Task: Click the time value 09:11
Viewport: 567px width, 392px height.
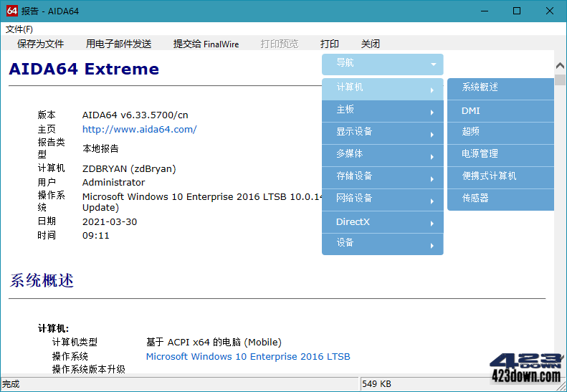Action: (96, 236)
